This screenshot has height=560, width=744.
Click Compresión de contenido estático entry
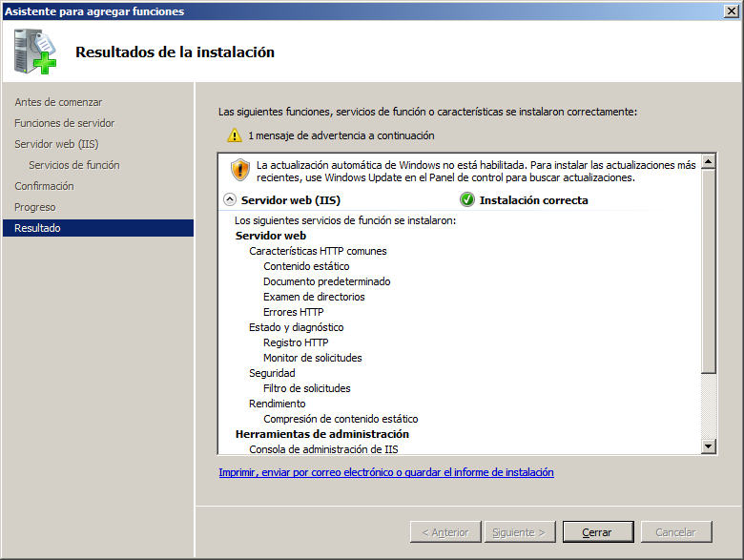click(x=341, y=419)
